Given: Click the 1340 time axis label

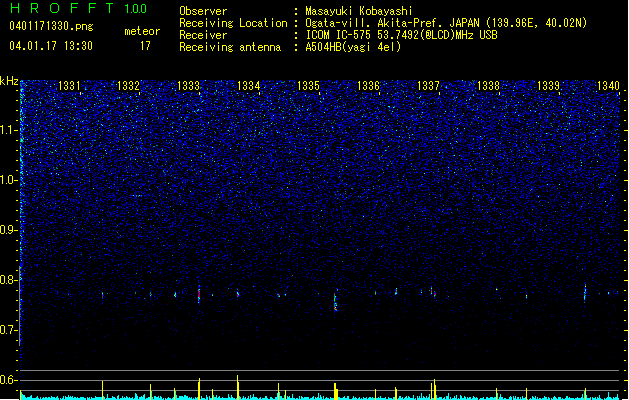Looking at the screenshot, I should [608, 85].
